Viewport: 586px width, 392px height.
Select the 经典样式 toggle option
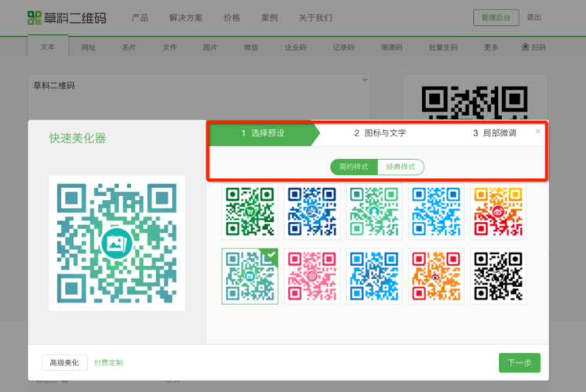(401, 167)
